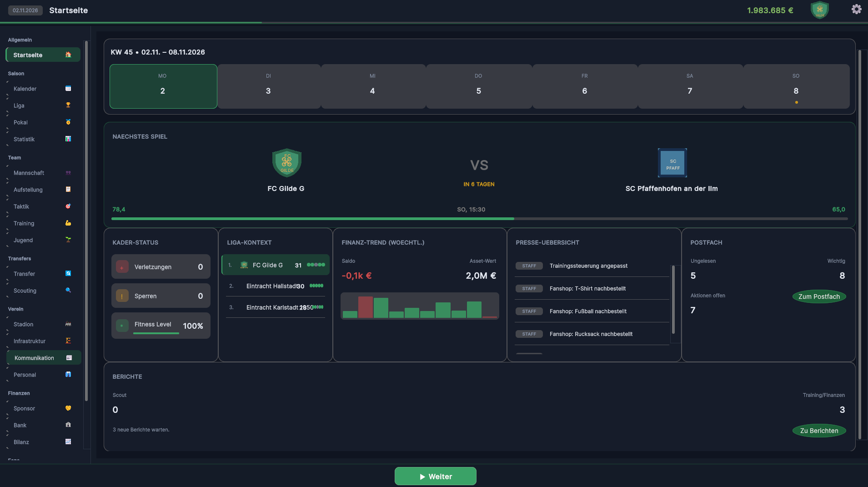Click the club crest in header
Image resolution: width=868 pixels, height=487 pixels.
click(x=820, y=10)
